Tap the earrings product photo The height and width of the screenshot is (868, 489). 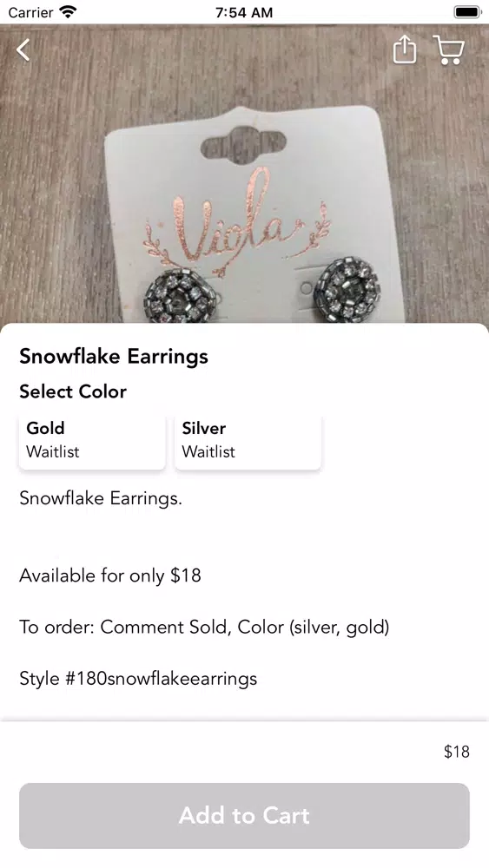(x=244, y=174)
